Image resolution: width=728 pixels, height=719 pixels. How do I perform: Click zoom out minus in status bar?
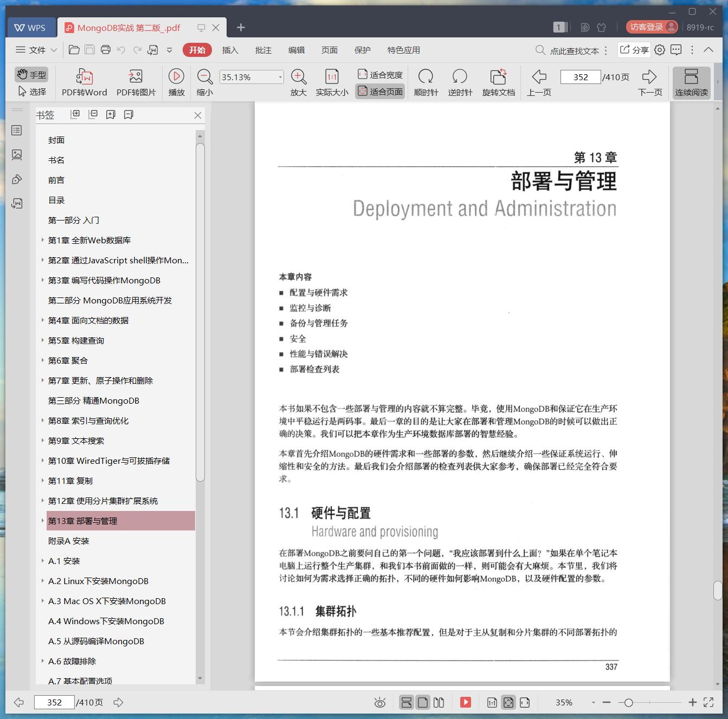pyautogui.click(x=607, y=702)
